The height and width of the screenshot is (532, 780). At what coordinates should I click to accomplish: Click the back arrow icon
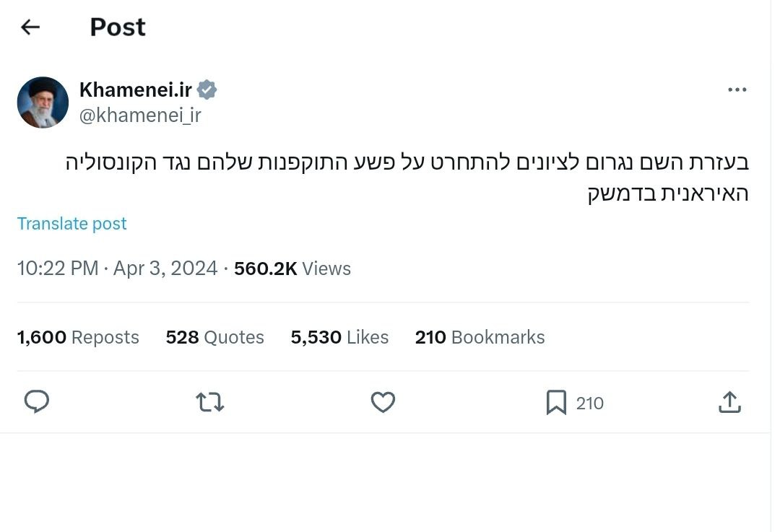pos(30,27)
